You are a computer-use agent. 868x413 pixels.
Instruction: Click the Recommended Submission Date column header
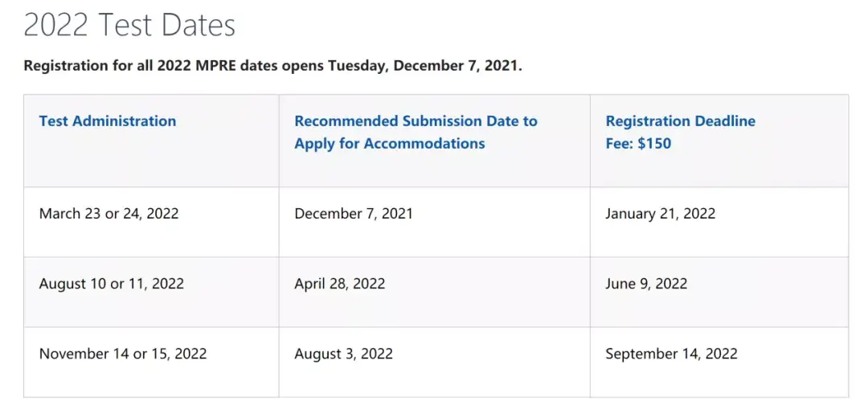[x=416, y=121]
